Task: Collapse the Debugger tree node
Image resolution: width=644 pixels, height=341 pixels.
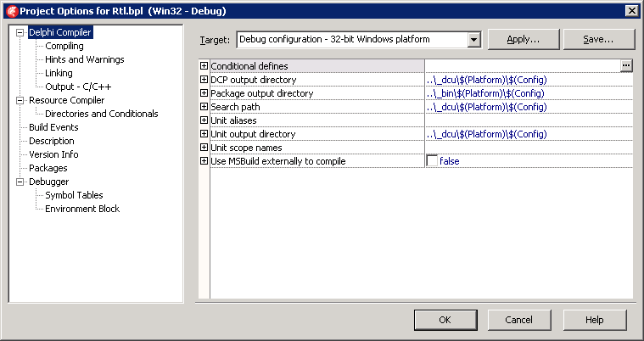Action: click(20, 182)
